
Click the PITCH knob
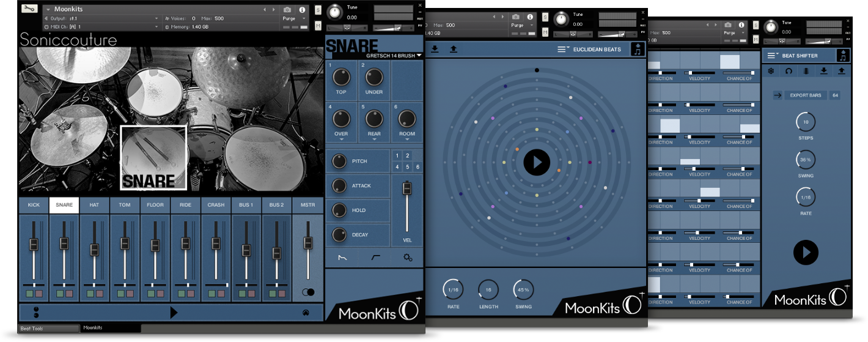pos(339,162)
